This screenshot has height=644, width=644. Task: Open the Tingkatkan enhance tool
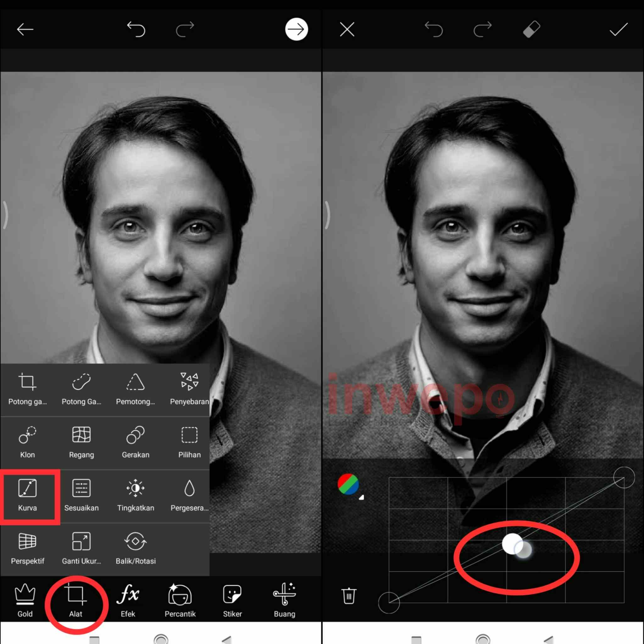pyautogui.click(x=135, y=495)
